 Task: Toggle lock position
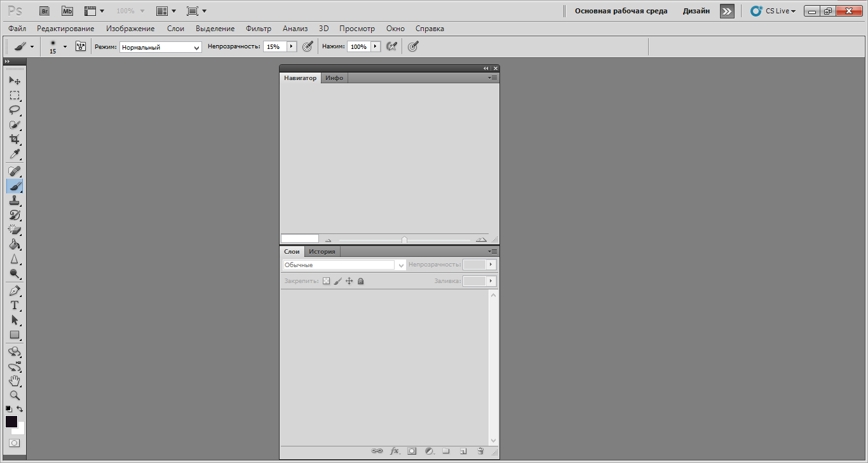click(x=349, y=280)
